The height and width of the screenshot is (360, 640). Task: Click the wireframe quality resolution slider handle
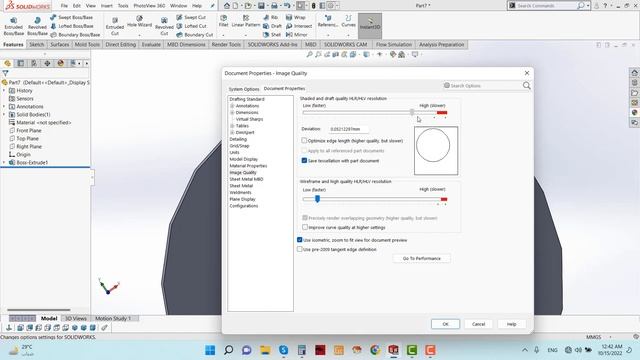(x=317, y=199)
